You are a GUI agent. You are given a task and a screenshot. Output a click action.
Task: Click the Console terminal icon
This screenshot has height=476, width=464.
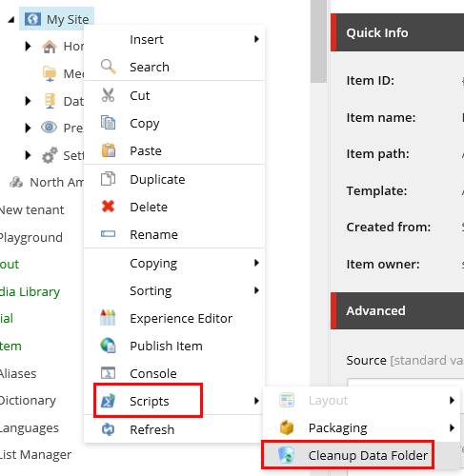108,373
